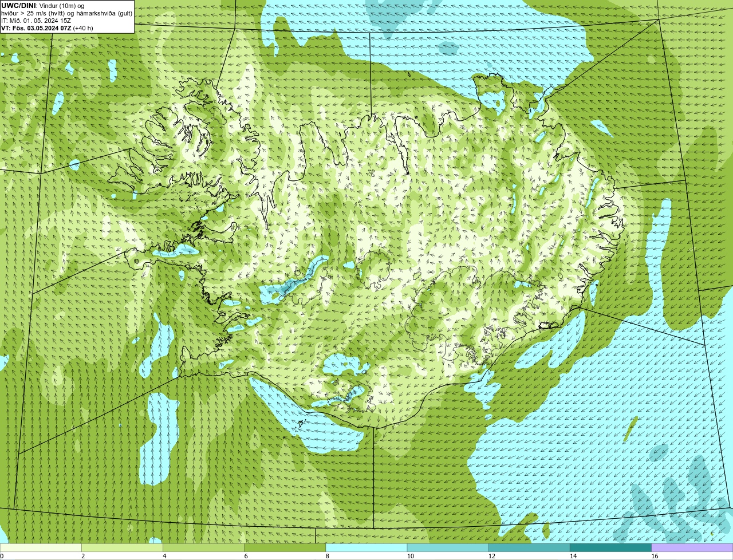The height and width of the screenshot is (560, 733).
Task: Click the legend value label '14'
Action: [573, 556]
